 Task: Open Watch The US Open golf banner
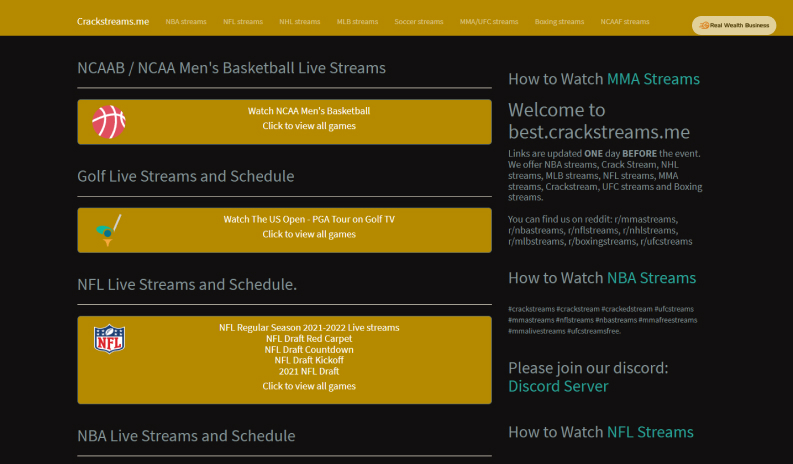[x=309, y=219]
